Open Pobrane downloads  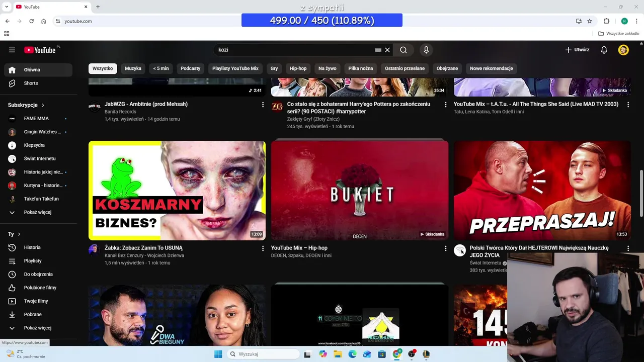(38, 314)
